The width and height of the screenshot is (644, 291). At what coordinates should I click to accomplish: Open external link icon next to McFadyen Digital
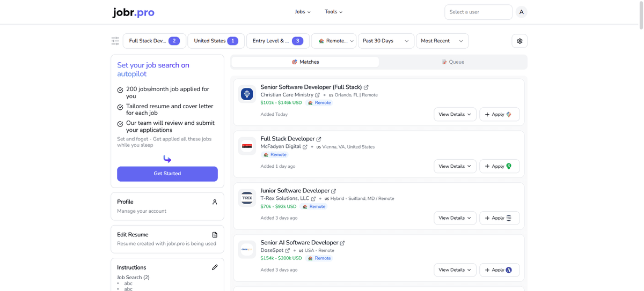(x=305, y=147)
